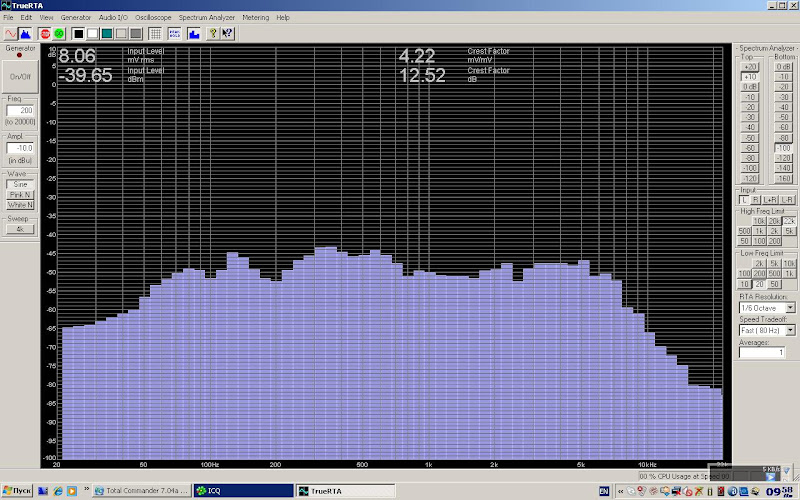
Task: Click the Generator On/Off button
Action: (20, 76)
